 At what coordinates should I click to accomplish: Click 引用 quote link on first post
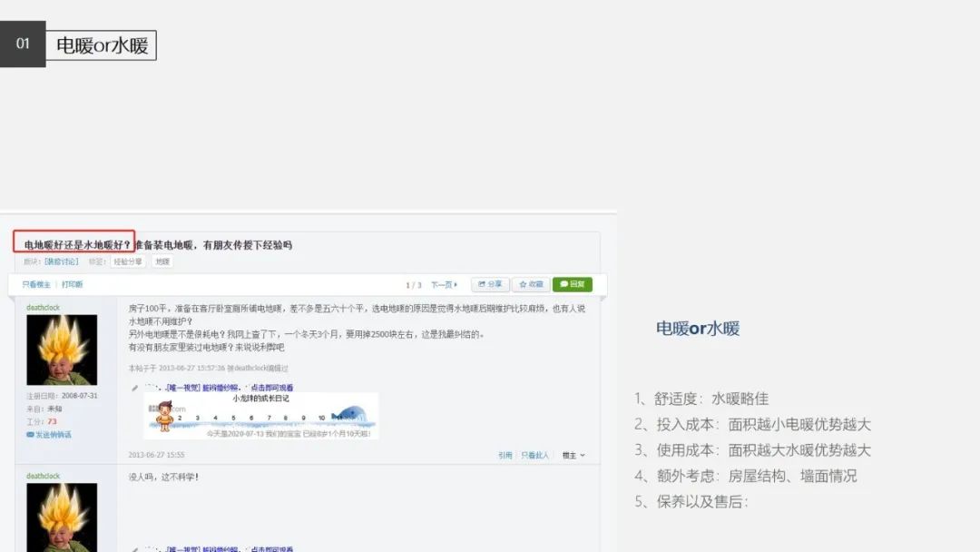point(505,455)
